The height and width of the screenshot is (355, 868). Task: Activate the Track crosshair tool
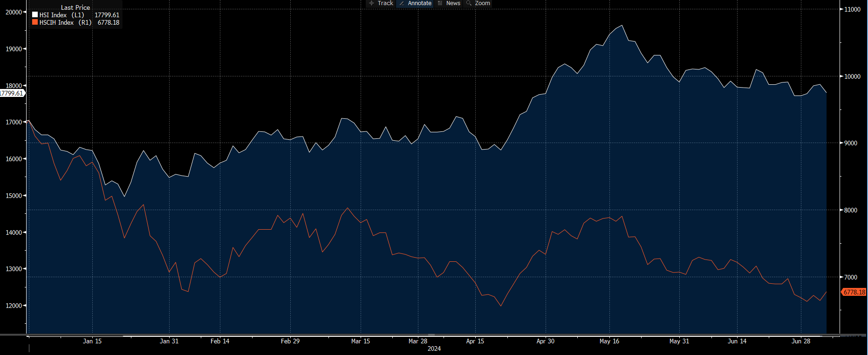[372, 3]
